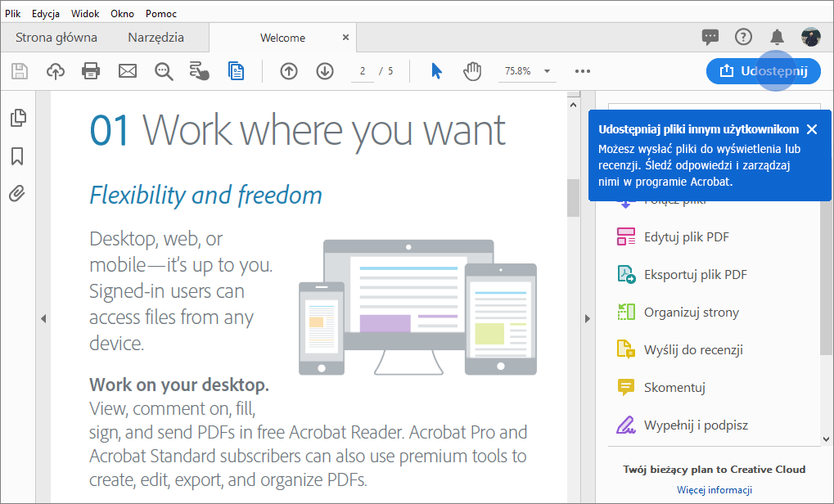Click the redact/touch-up text tool icon
The image size is (834, 504).
(200, 71)
